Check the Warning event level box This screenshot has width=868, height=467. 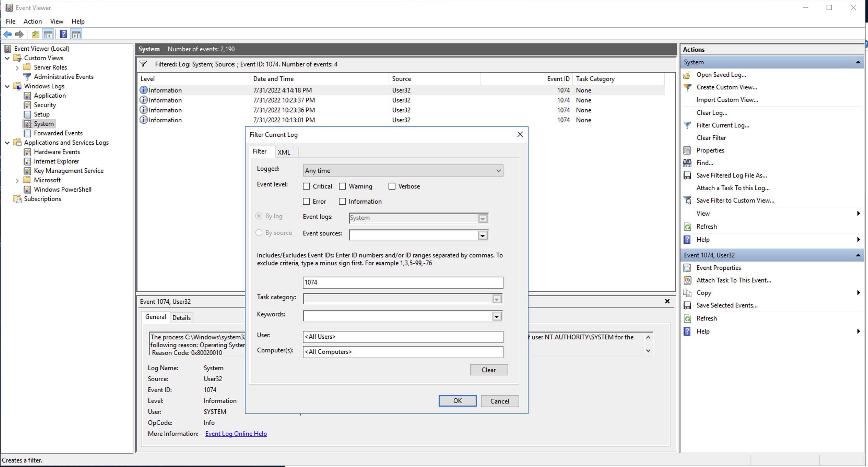pyautogui.click(x=342, y=186)
